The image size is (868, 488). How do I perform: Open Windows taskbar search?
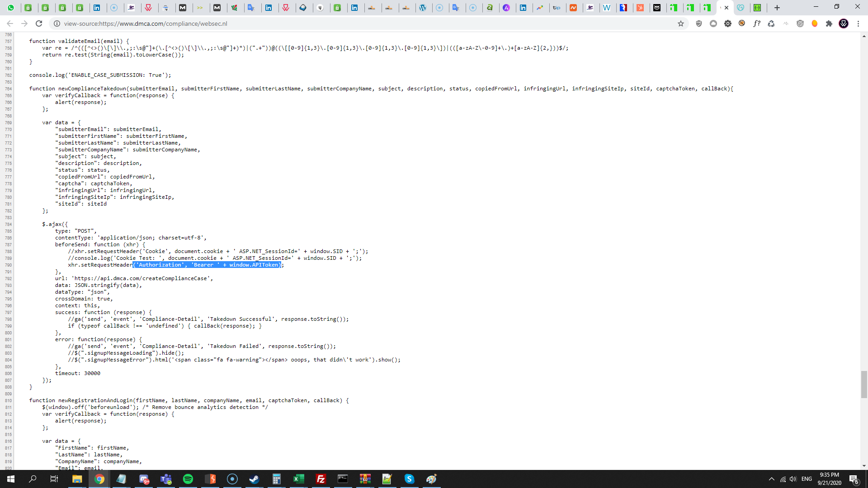tap(33, 479)
